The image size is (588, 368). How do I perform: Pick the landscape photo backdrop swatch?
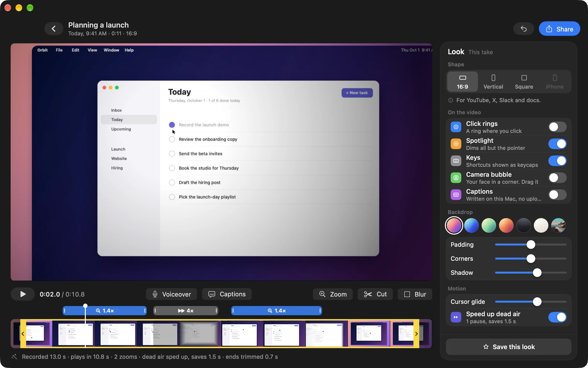[x=558, y=225]
